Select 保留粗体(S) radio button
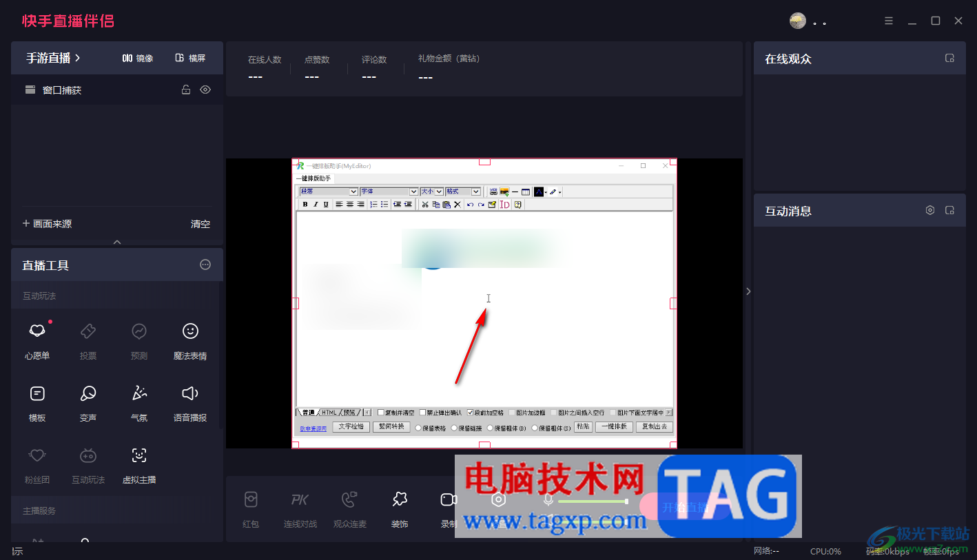Screen dimensions: 977x560 tap(535, 428)
